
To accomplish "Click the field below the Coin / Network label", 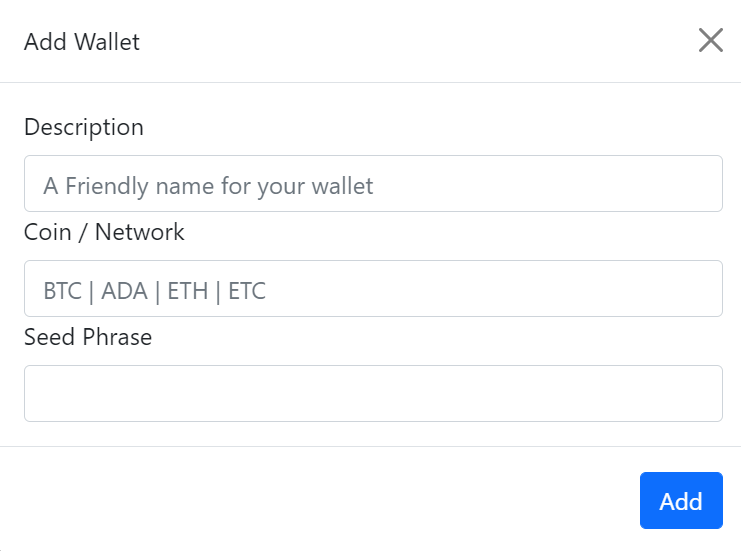I will tap(373, 289).
